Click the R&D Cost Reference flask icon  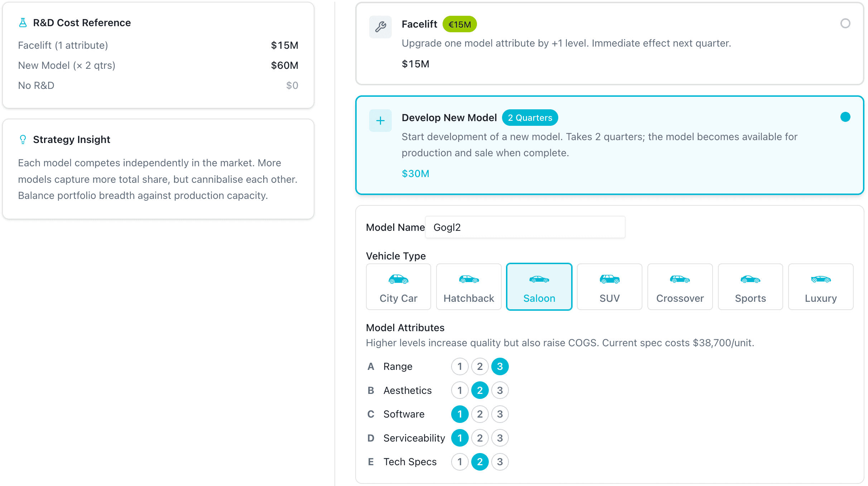click(23, 22)
